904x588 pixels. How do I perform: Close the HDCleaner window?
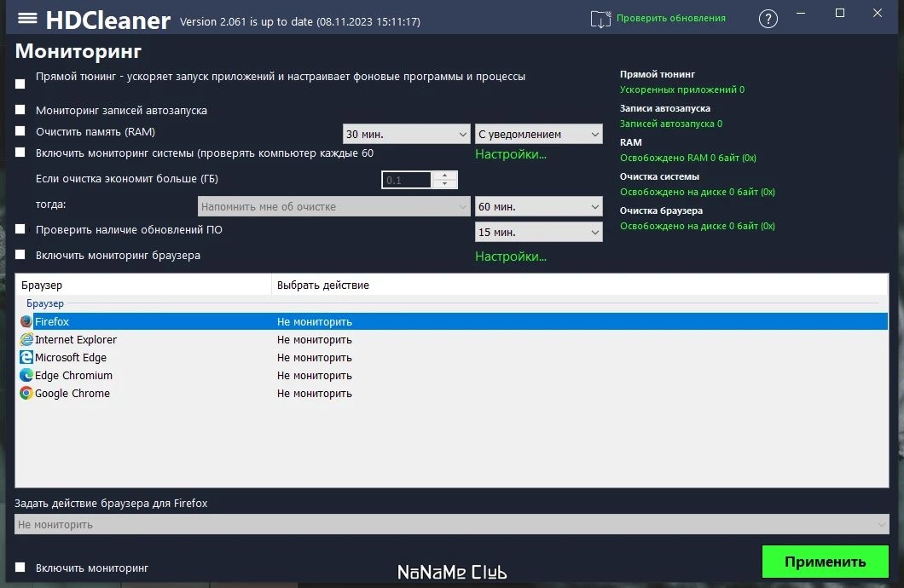(878, 14)
